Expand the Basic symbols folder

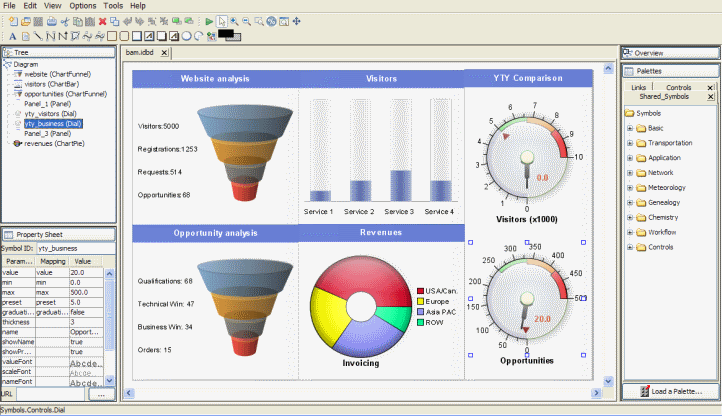tap(630, 128)
